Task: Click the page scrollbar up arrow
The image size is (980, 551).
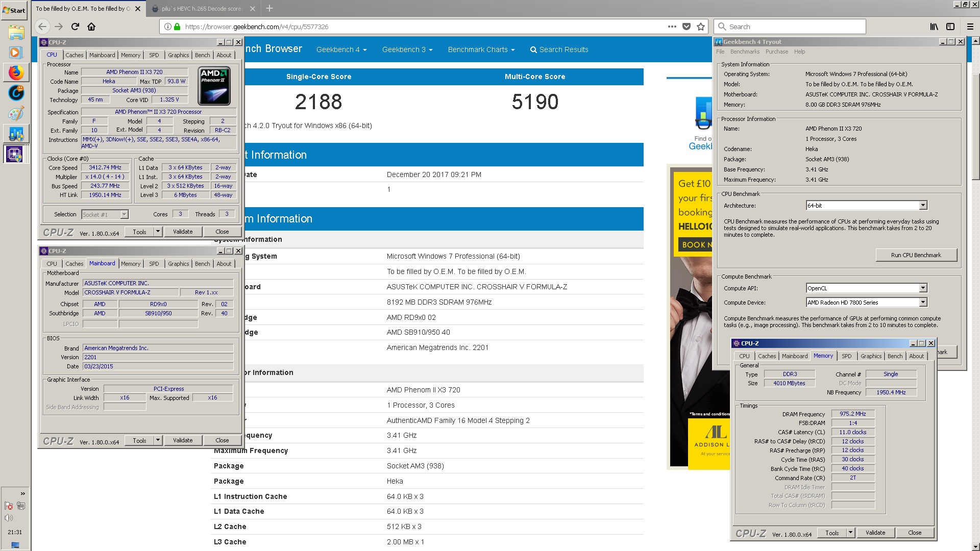Action: [x=975, y=40]
